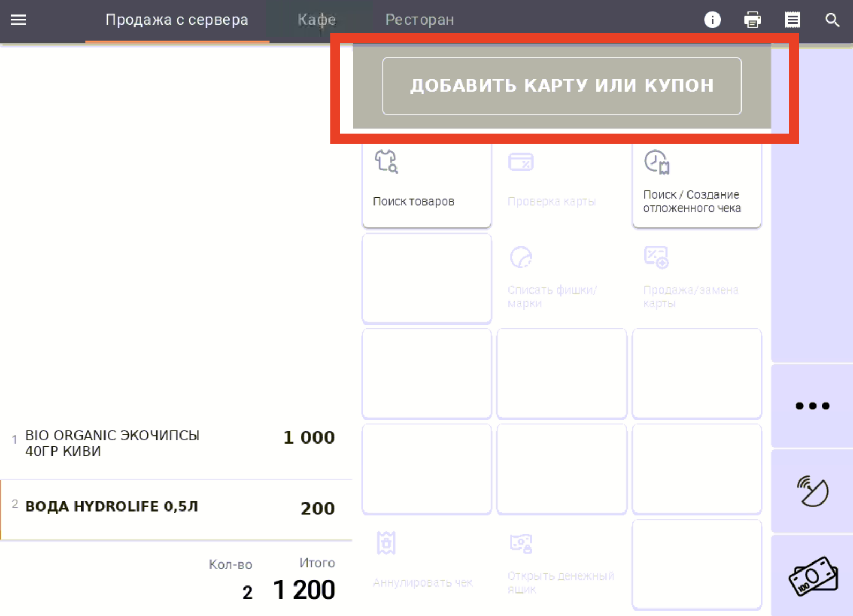Click Списать фишки/марки tile
The image size is (853, 616).
(x=562, y=278)
